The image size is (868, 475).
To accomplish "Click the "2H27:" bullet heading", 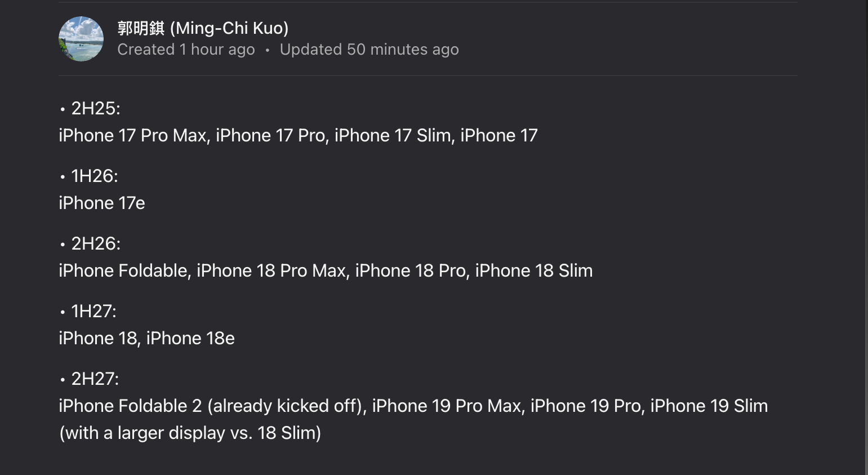I will coord(95,379).
